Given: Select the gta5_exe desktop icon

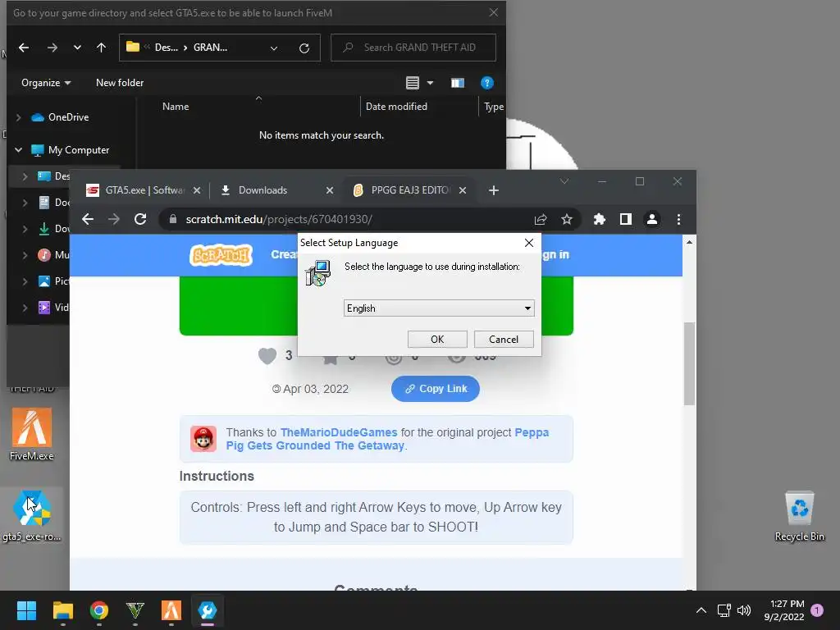Looking at the screenshot, I should 32,515.
